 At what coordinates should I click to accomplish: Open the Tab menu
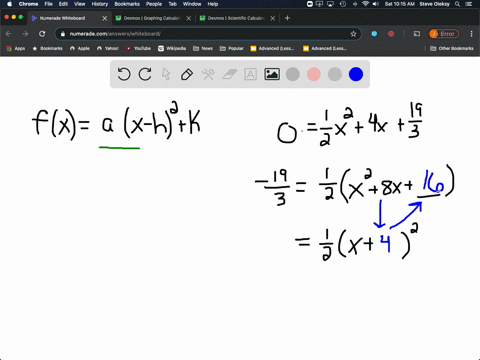172,4
